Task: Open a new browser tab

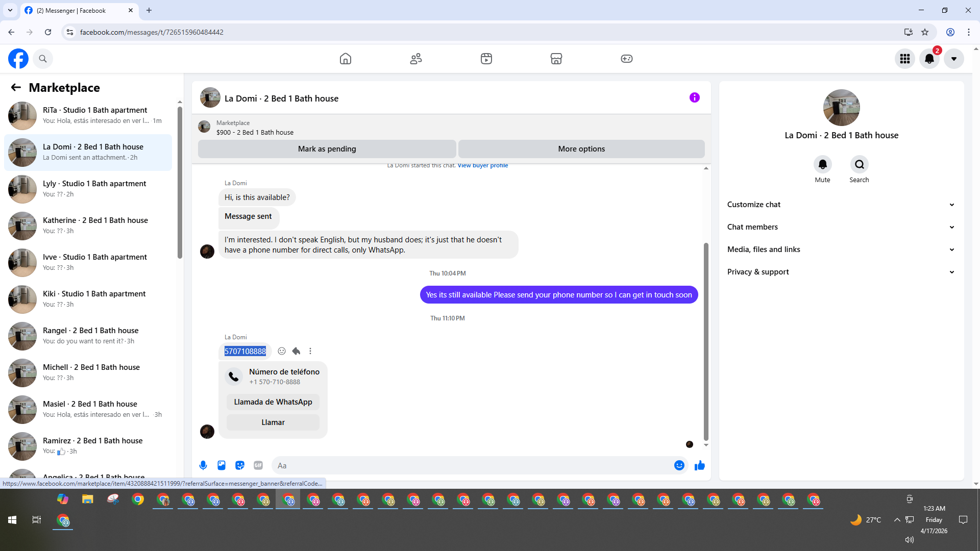Action: pyautogui.click(x=149, y=10)
